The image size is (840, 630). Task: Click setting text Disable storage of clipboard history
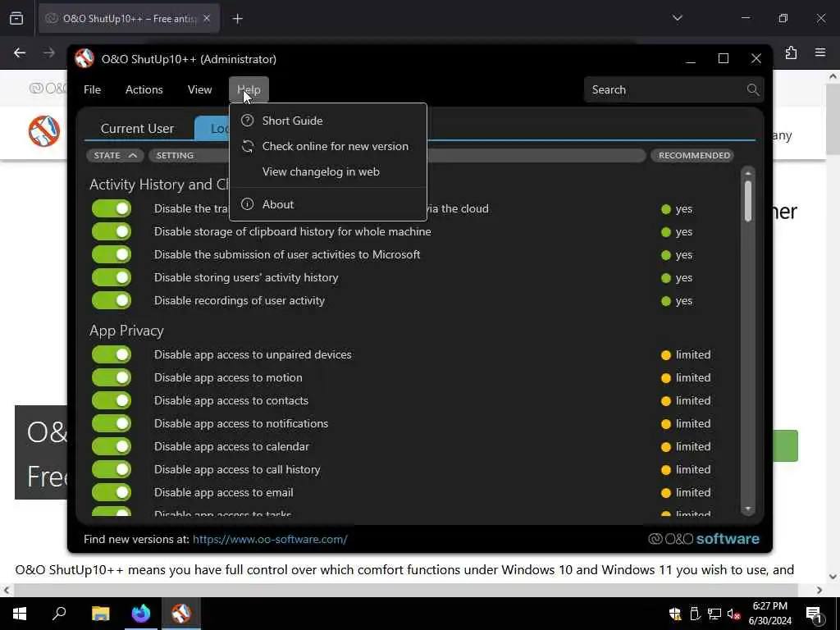293,231
